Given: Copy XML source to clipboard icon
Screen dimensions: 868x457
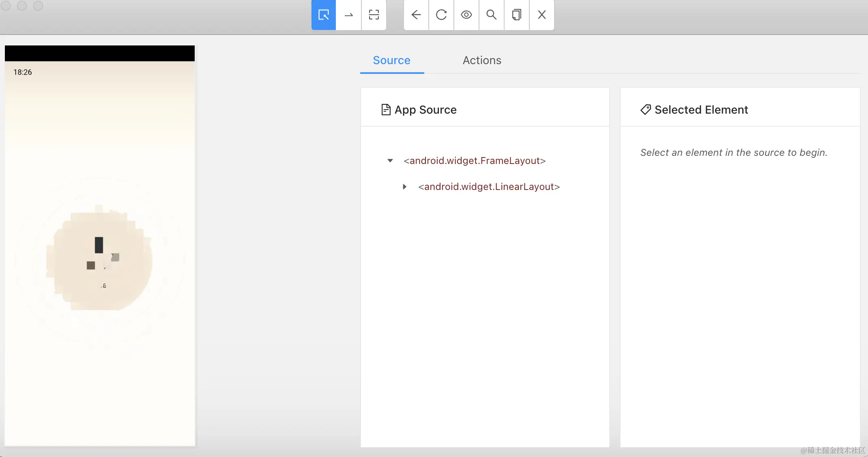Looking at the screenshot, I should point(517,15).
